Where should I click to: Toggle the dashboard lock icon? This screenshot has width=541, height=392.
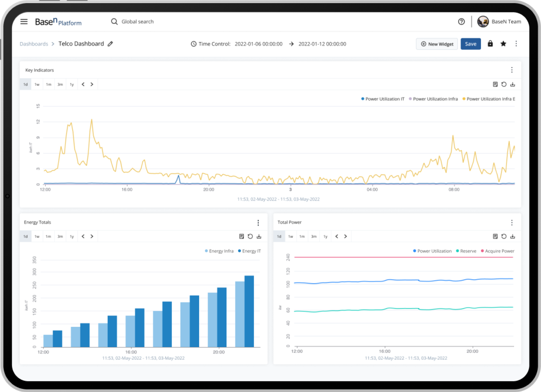(x=490, y=43)
